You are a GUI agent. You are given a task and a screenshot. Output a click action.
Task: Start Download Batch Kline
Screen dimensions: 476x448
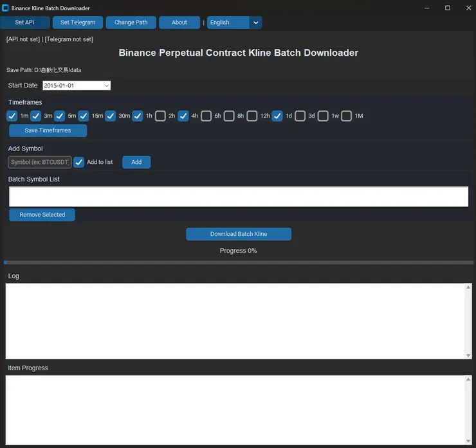(239, 234)
